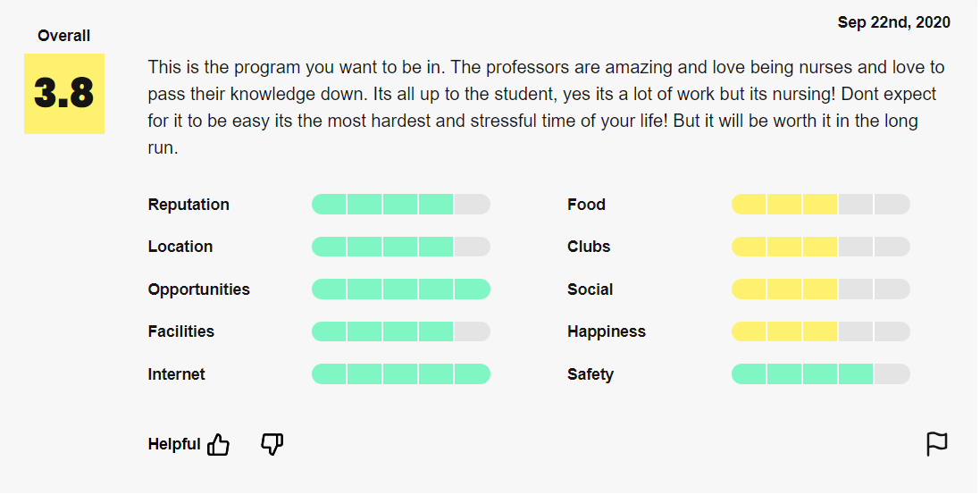Screen dimensions: 980x495
Task: Click the Food rating bar
Action: click(821, 205)
